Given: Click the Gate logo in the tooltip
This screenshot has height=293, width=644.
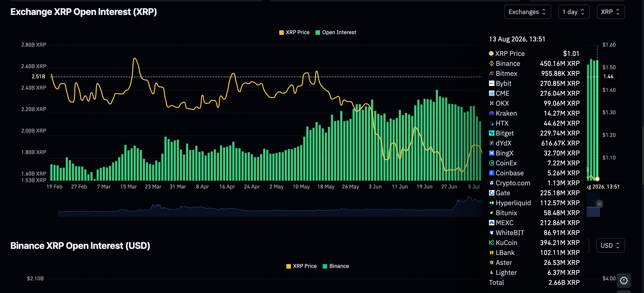Looking at the screenshot, I should (x=491, y=193).
